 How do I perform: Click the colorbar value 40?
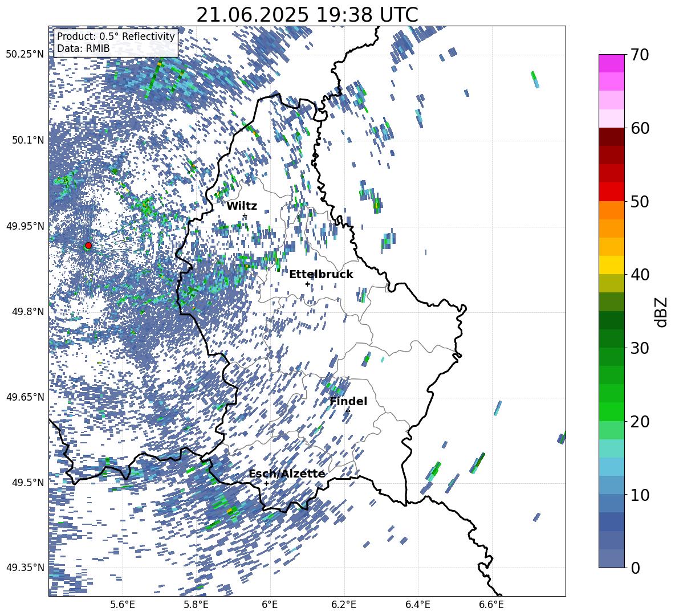point(640,275)
